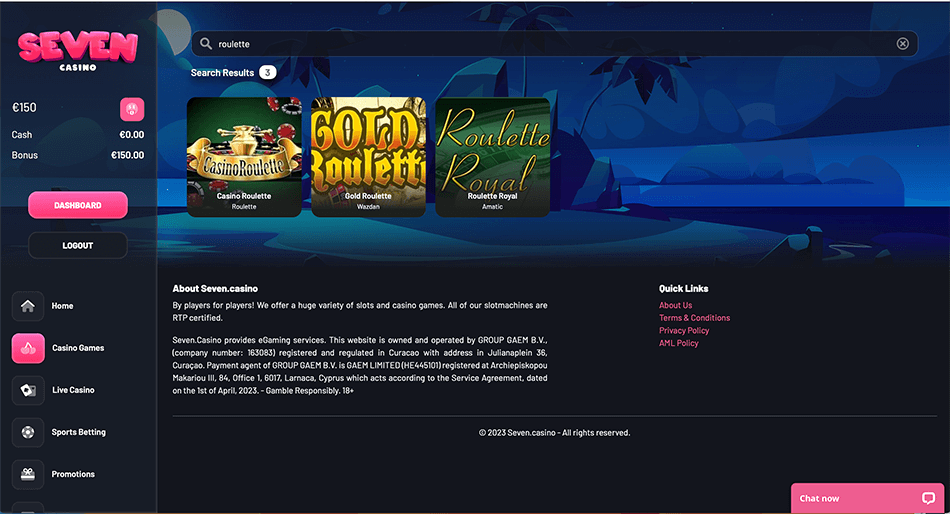950x514 pixels.
Task: Open Terms & Conditions link
Action: click(x=694, y=318)
